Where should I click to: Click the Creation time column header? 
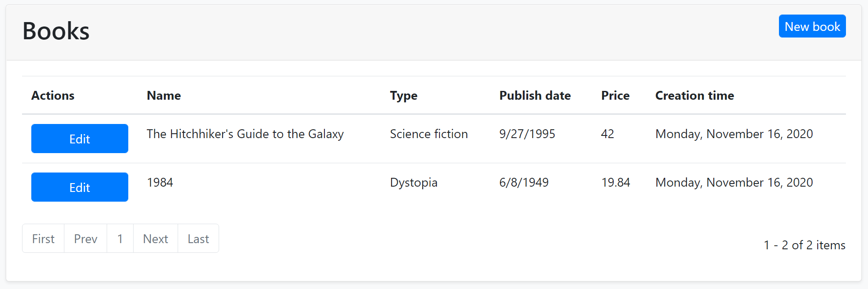pyautogui.click(x=694, y=96)
